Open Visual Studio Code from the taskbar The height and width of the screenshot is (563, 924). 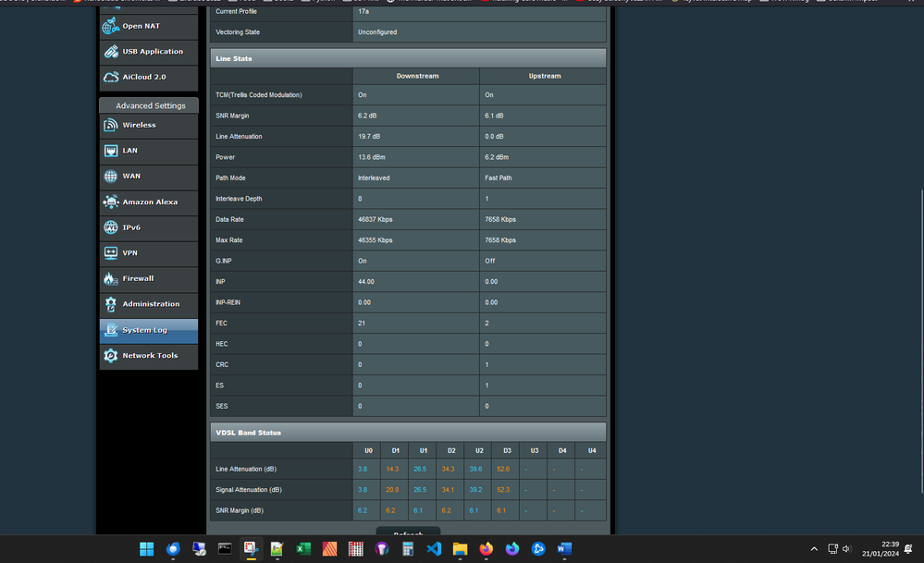434,549
